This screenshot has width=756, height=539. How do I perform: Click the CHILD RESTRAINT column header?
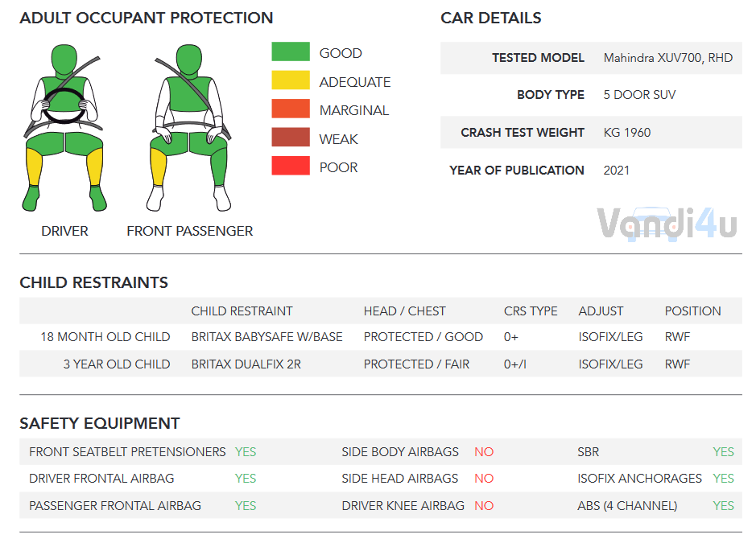coord(242,311)
